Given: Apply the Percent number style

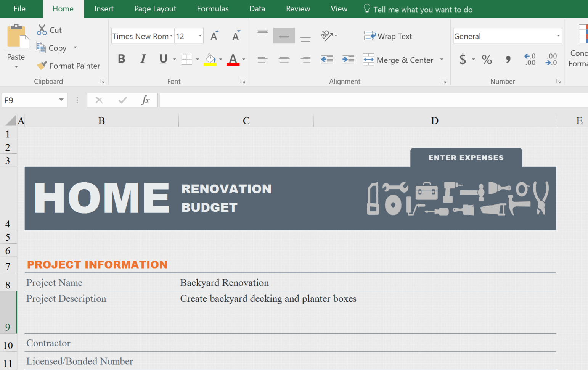Looking at the screenshot, I should pos(487,60).
